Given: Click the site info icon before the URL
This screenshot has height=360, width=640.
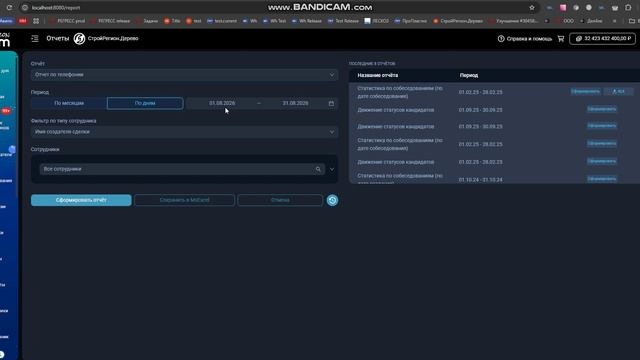Looking at the screenshot, I should click(x=25, y=7).
